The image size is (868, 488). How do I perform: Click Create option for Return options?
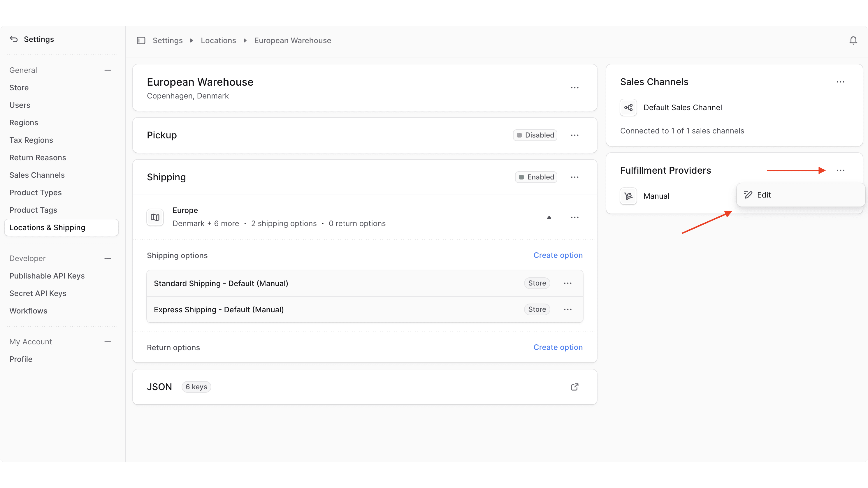pyautogui.click(x=558, y=347)
